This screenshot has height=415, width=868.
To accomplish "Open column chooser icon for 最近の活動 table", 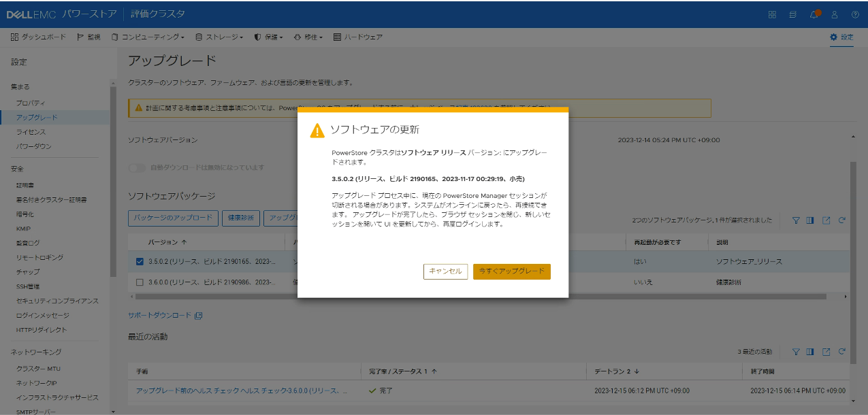I will click(810, 352).
